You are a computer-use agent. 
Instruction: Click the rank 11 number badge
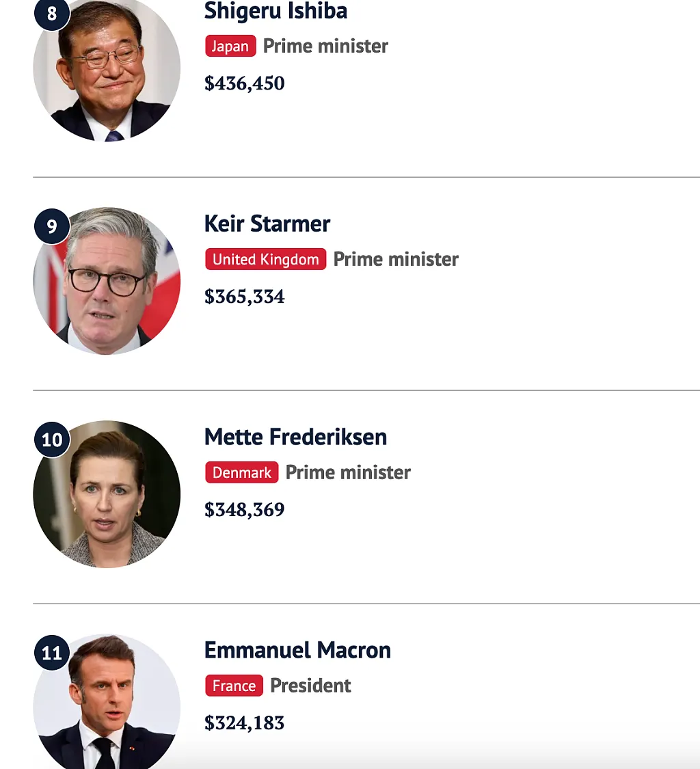point(51,653)
